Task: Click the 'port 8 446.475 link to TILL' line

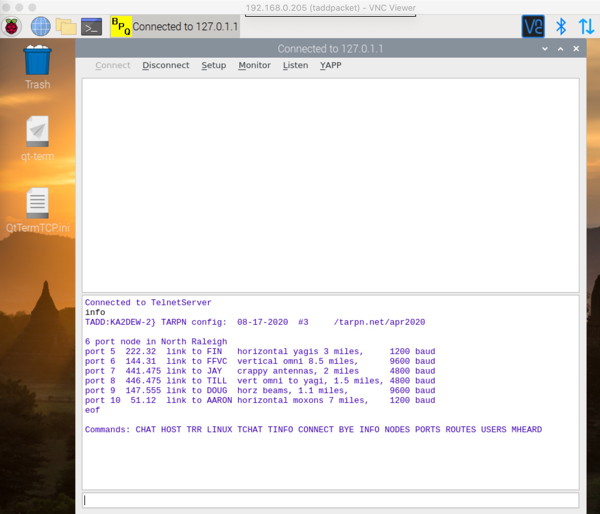Action: pos(260,380)
